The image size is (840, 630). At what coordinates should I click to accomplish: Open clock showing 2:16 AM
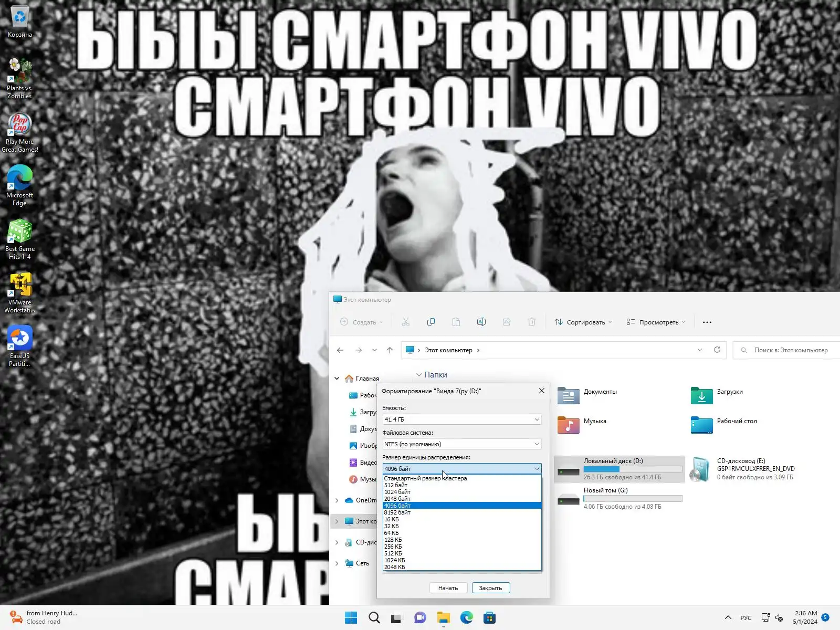pos(805,617)
